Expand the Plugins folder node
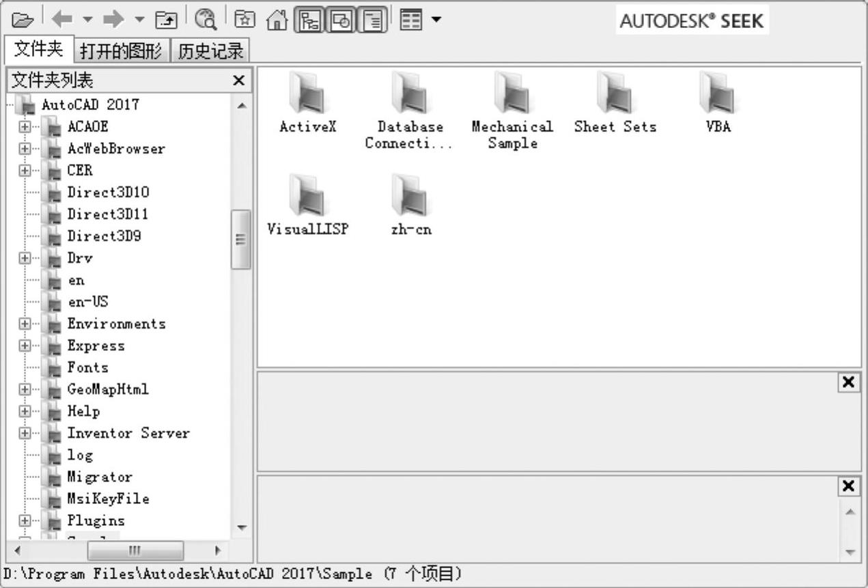The height and width of the screenshot is (588, 868). 25,520
